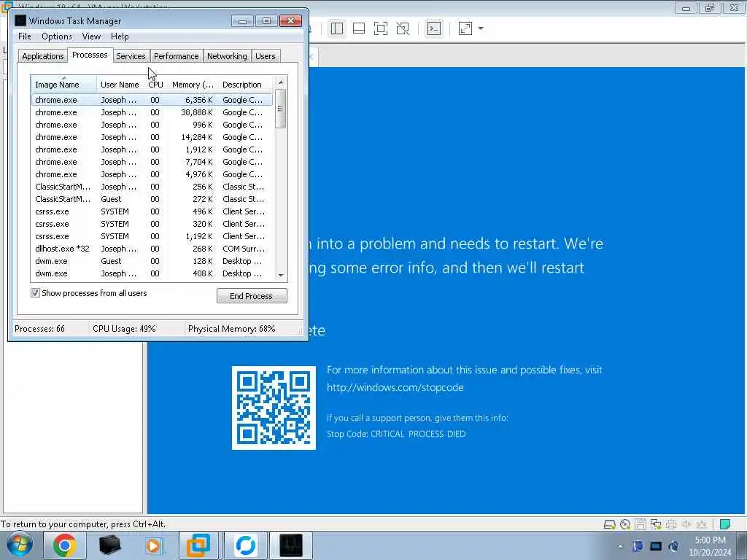Viewport: 747px width, 560px height.
Task: Switch to the Networking tab
Action: pos(228,56)
